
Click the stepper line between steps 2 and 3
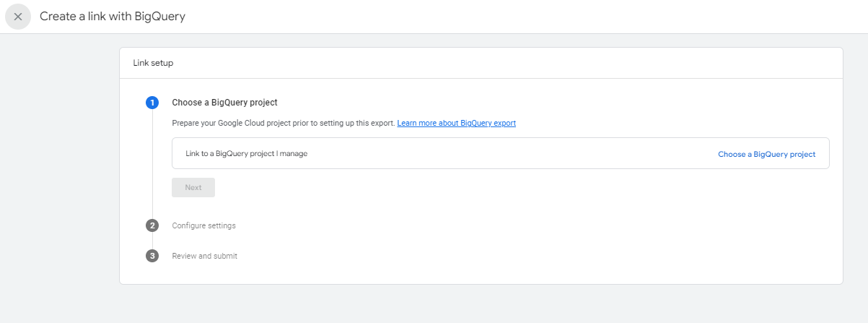[x=152, y=241]
